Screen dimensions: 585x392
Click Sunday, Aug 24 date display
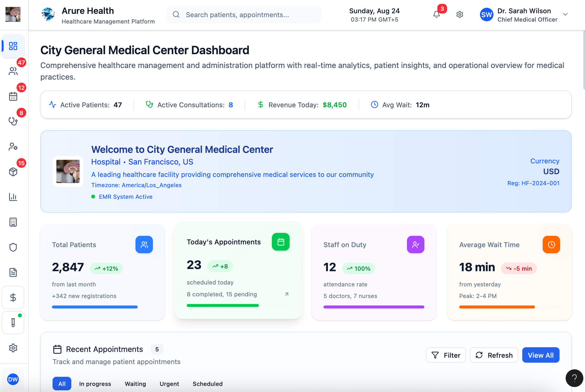pyautogui.click(x=374, y=11)
